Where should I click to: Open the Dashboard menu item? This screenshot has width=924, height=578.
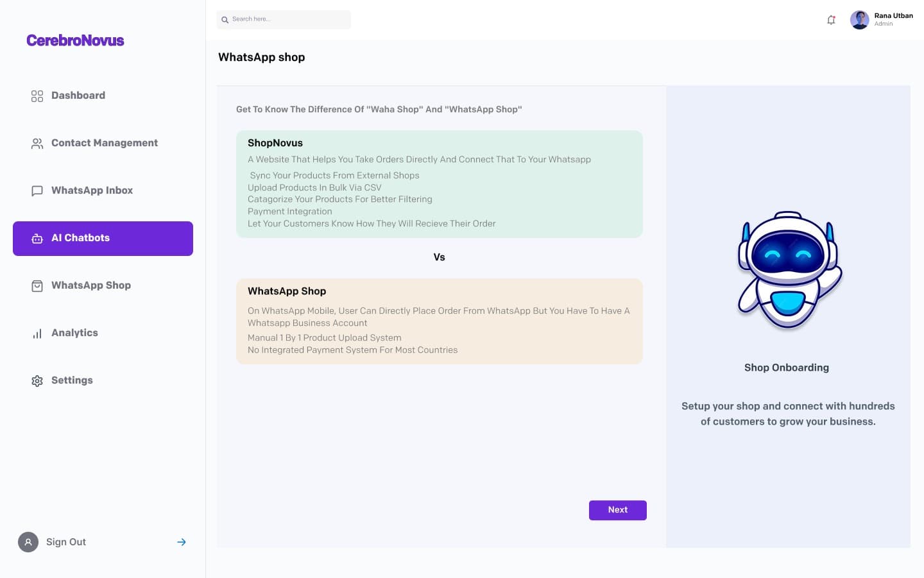click(x=78, y=96)
